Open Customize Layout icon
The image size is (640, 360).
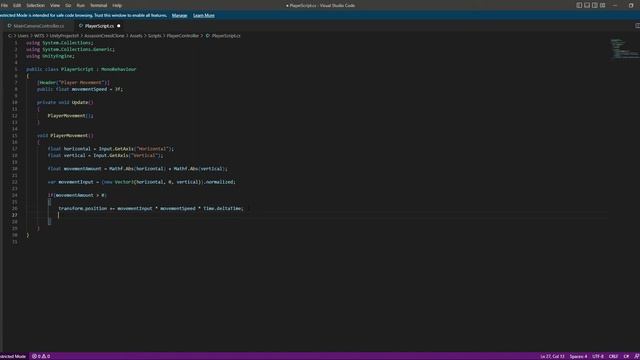602,5
